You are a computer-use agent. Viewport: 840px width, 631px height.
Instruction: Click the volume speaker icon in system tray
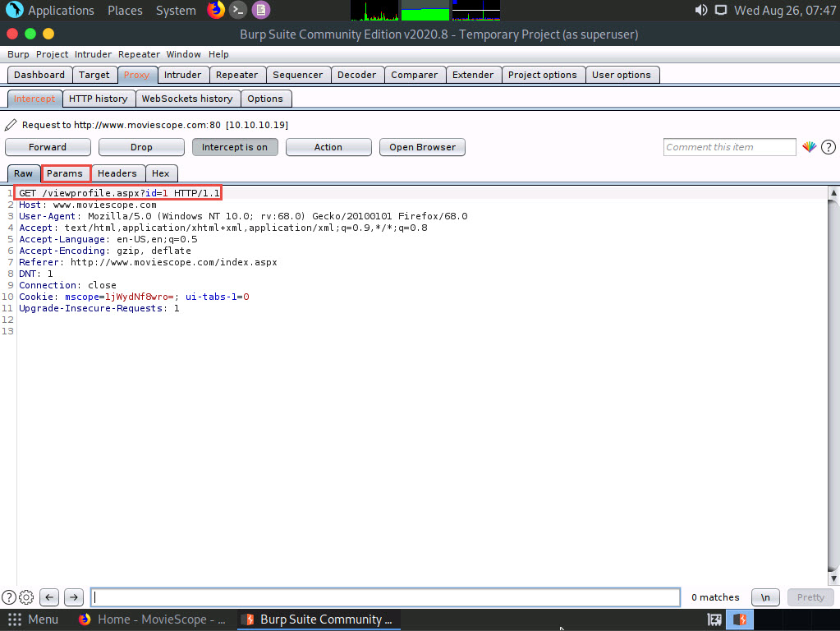point(700,11)
